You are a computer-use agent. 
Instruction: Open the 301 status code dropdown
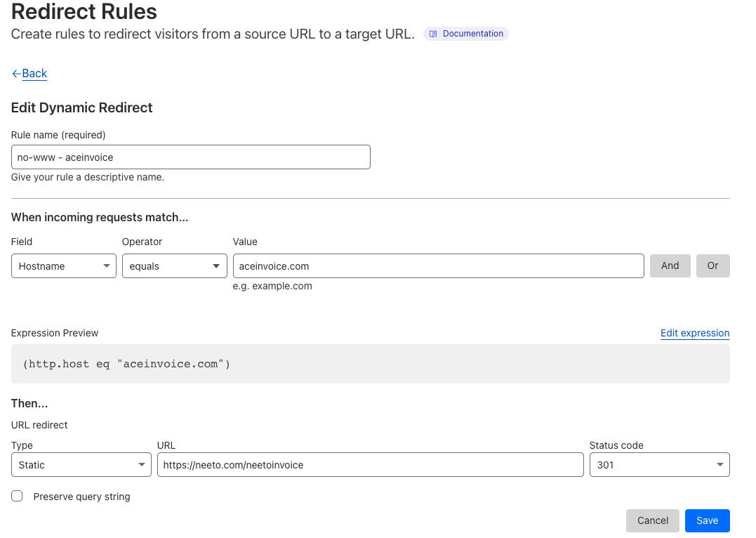pos(659,465)
